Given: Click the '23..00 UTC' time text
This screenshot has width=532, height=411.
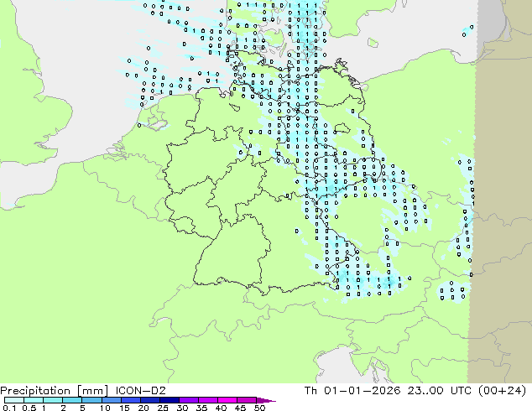Looking at the screenshot, I should [x=440, y=391].
